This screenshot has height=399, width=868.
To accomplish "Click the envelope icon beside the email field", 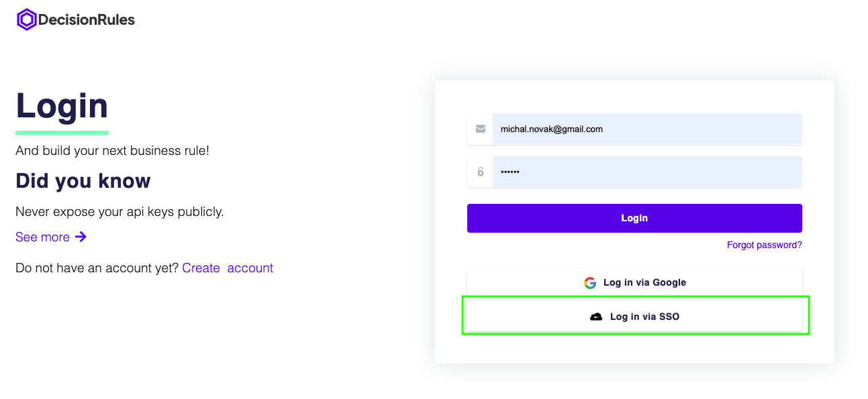I will click(x=480, y=129).
